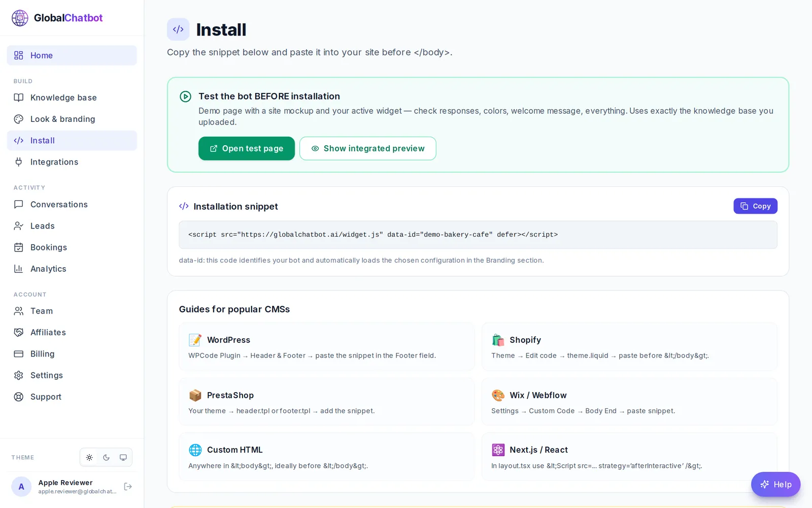
Task: Open the Home menu item
Action: click(72, 55)
